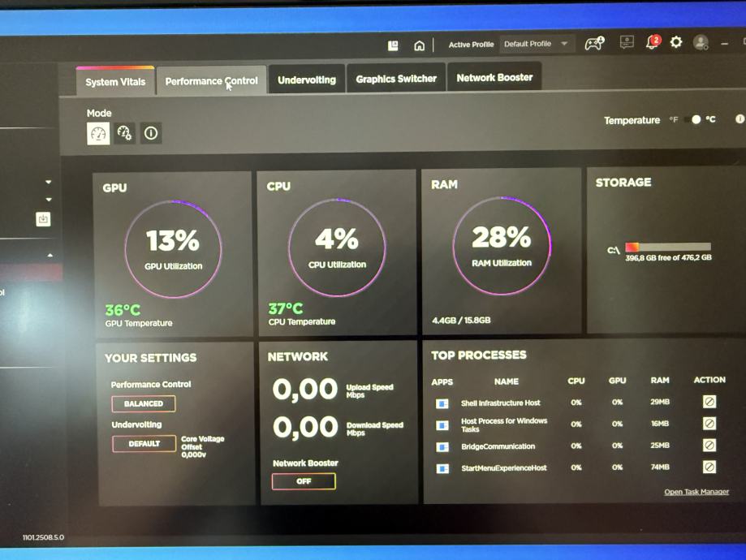Click the DEFAULT undervolting button
The image size is (746, 560).
point(144,444)
